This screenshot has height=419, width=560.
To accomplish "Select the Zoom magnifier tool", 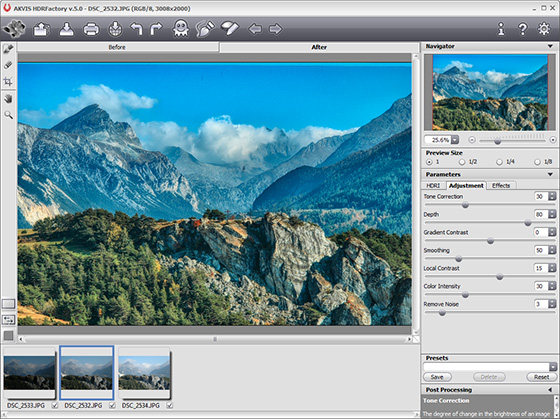I will (8, 115).
